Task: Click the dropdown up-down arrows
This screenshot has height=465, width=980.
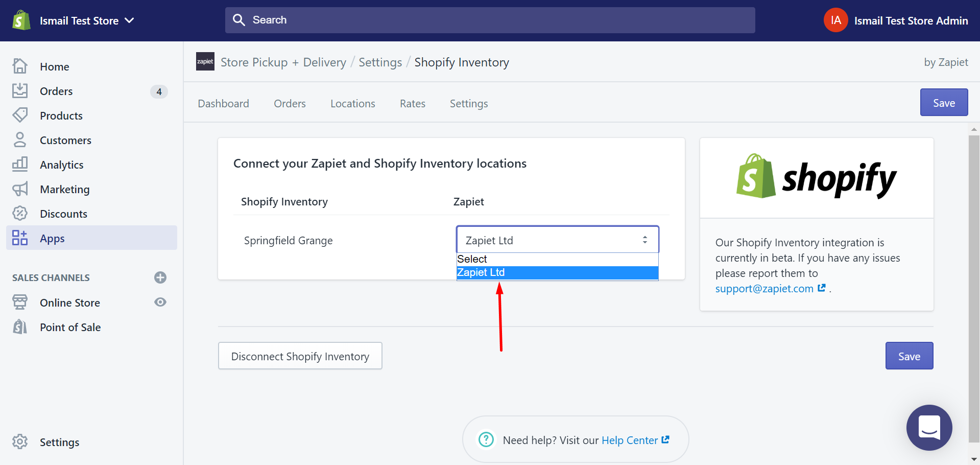Action: (645, 240)
